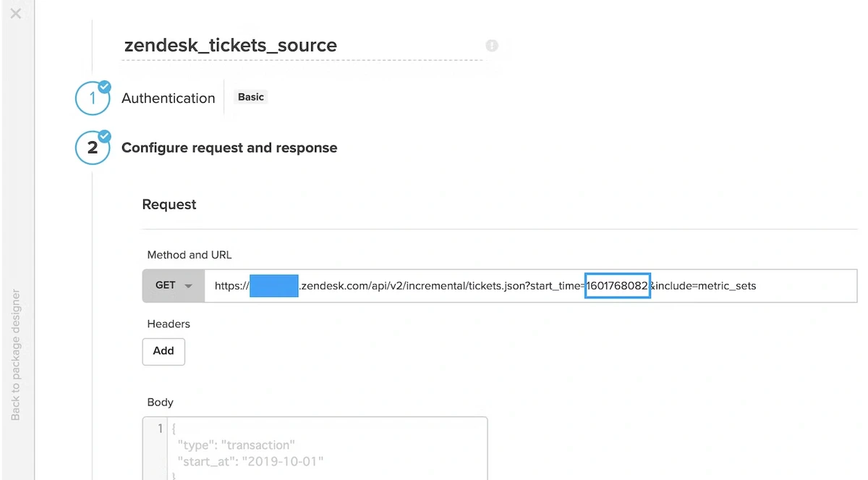Go back to package designer

click(16, 355)
